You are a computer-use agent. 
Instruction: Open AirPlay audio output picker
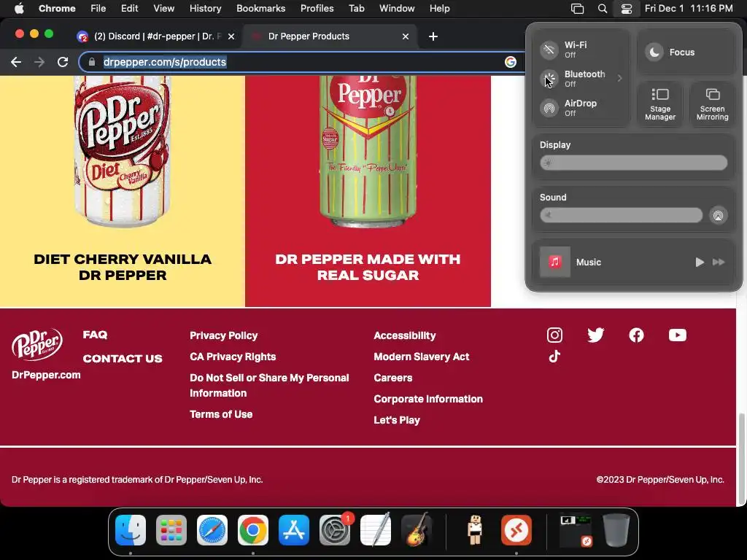[x=718, y=215]
